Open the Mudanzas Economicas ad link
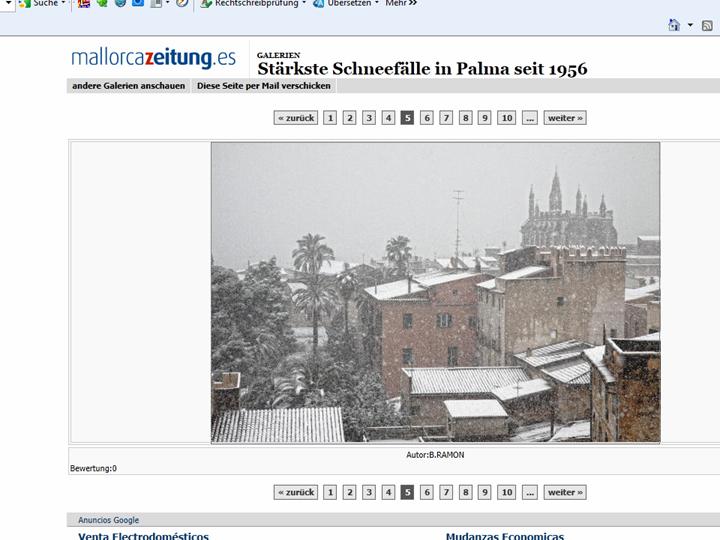This screenshot has width=720, height=540. pyautogui.click(x=505, y=536)
